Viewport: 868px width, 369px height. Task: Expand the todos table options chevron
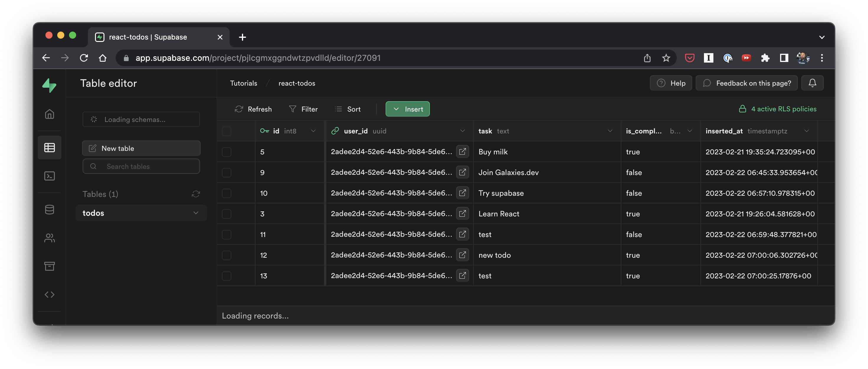pos(196,213)
